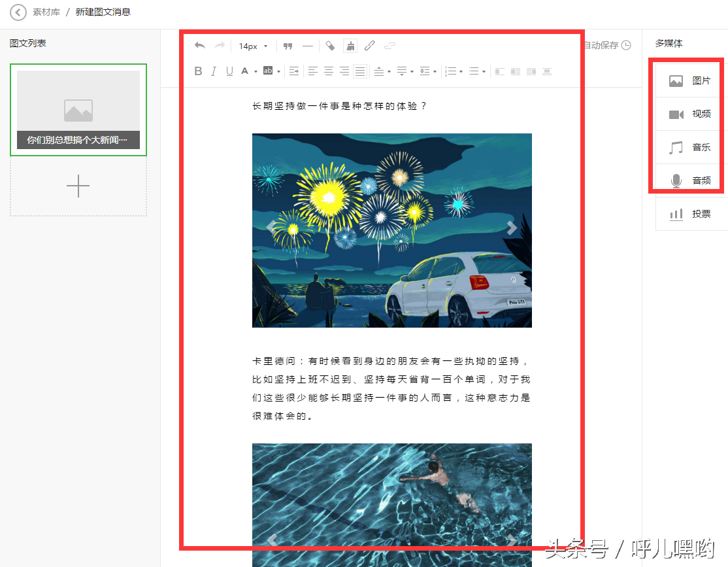This screenshot has height=567, width=728.
Task: Toggle justify alignment
Action: (360, 71)
